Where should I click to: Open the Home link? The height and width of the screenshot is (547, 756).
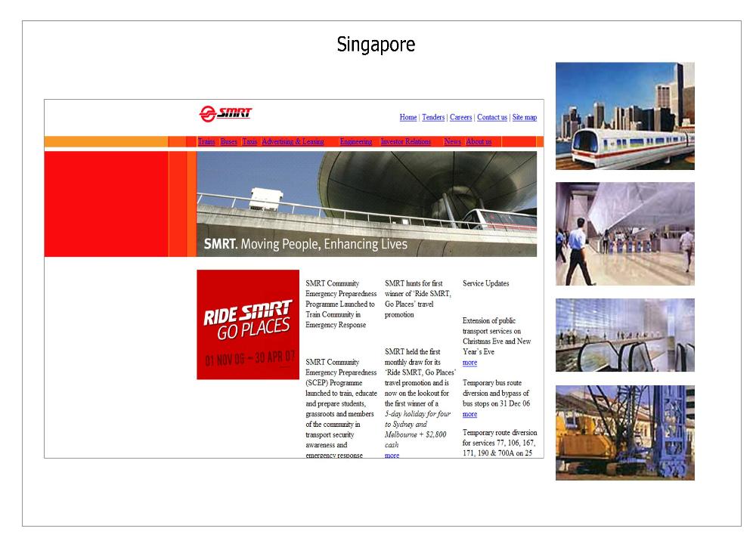click(x=408, y=117)
